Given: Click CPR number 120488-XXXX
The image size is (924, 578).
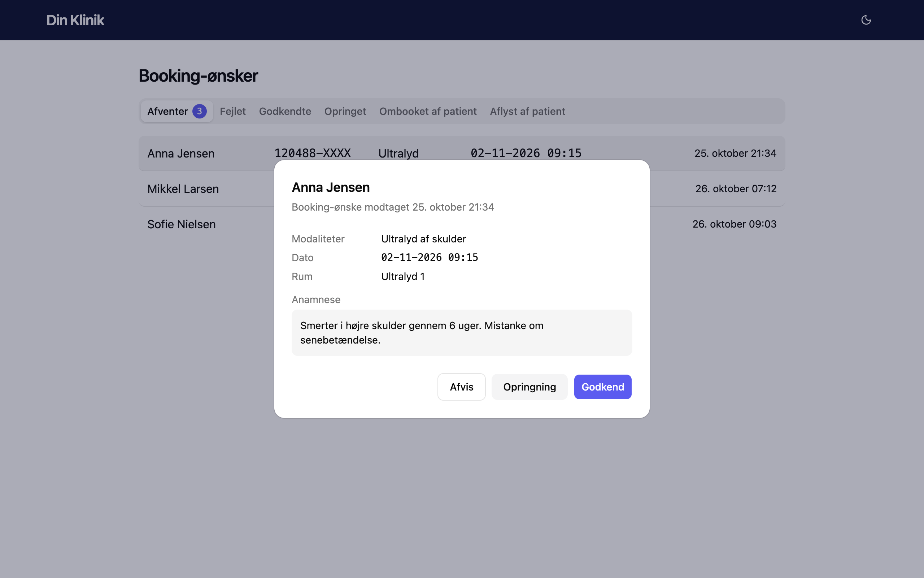Looking at the screenshot, I should (312, 153).
